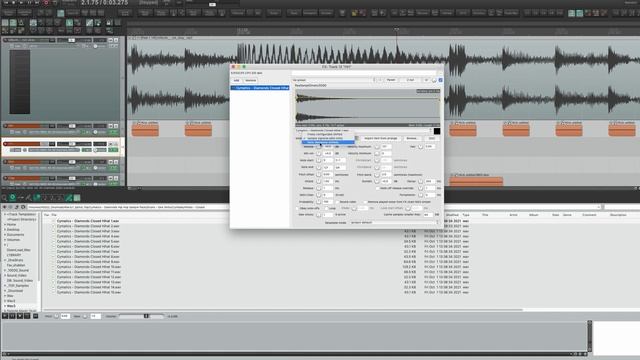Screen dimensions: 640x360
Task: Click the Pan knob in ReaSamplOmatic5000
Action: pos(420,147)
